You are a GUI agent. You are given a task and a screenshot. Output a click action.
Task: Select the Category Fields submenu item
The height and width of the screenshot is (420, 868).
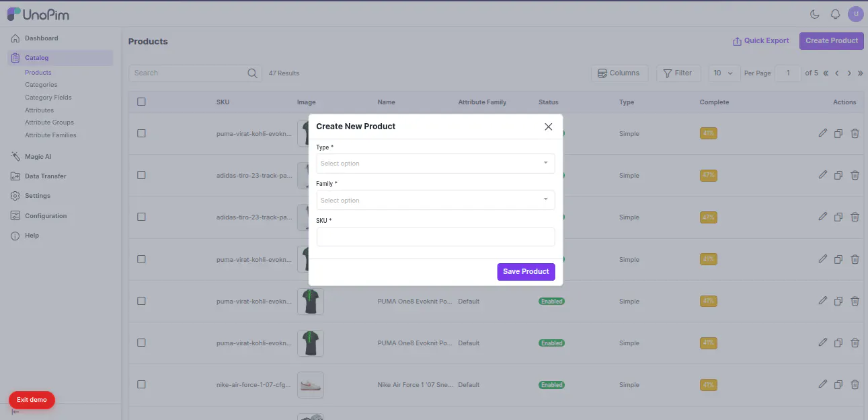click(48, 98)
